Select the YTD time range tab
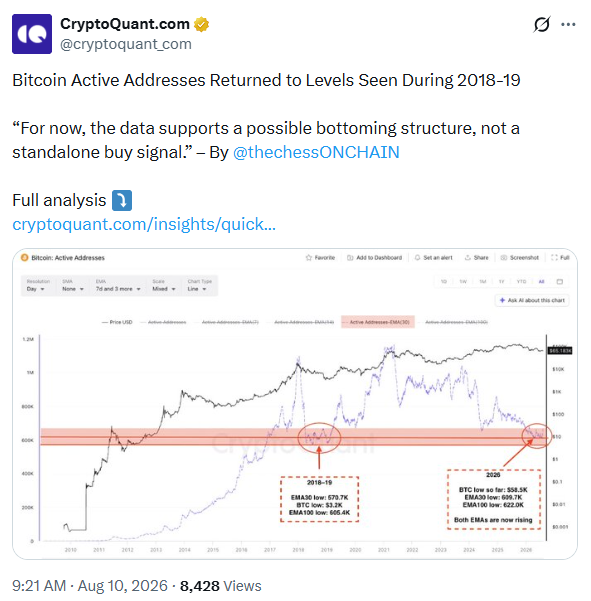The width and height of the screenshot is (591, 601). click(521, 282)
